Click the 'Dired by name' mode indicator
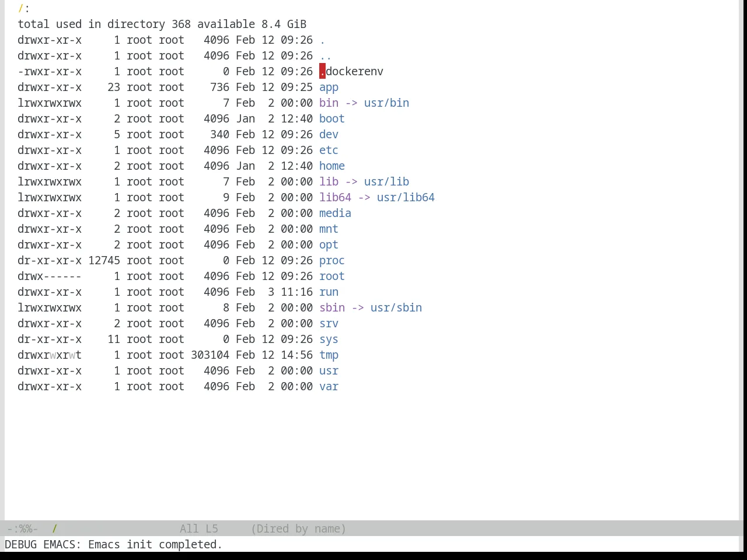The image size is (747, 560). [x=298, y=529]
